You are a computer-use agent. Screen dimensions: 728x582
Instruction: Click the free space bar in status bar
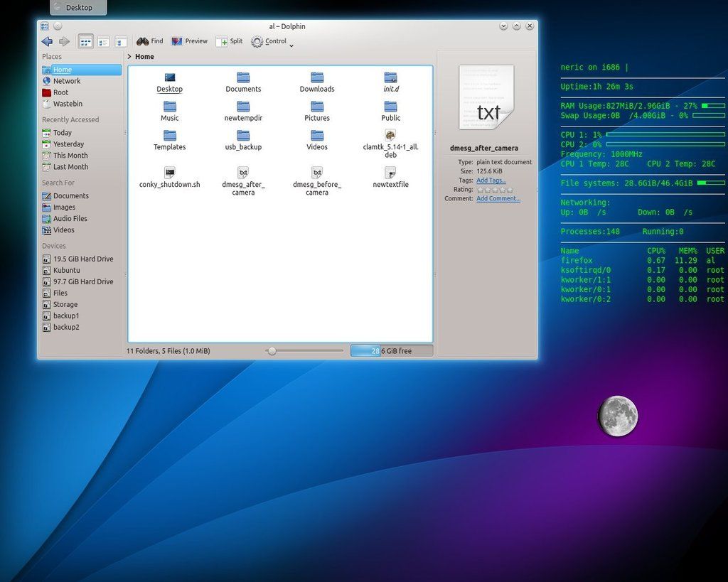coord(392,351)
